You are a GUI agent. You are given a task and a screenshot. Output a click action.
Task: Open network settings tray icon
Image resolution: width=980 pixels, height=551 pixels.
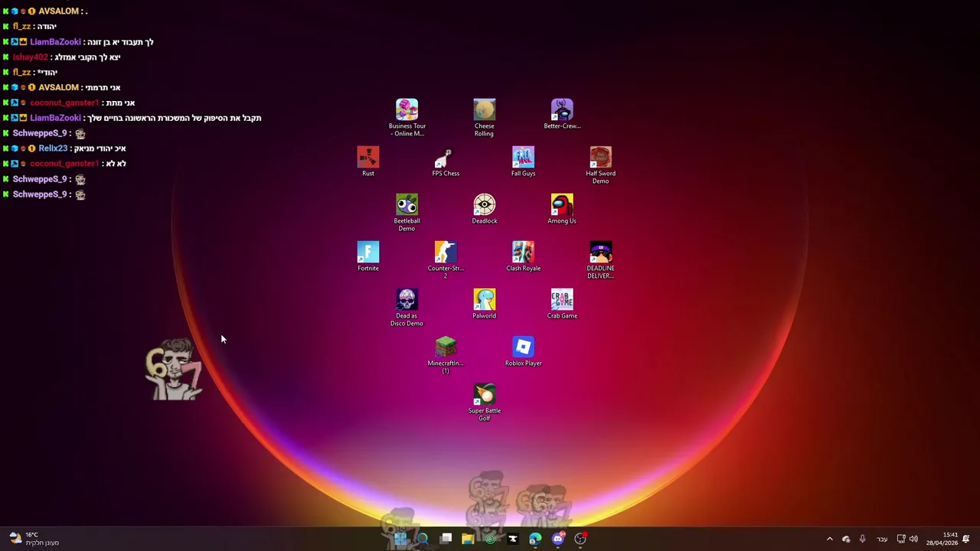[901, 539]
